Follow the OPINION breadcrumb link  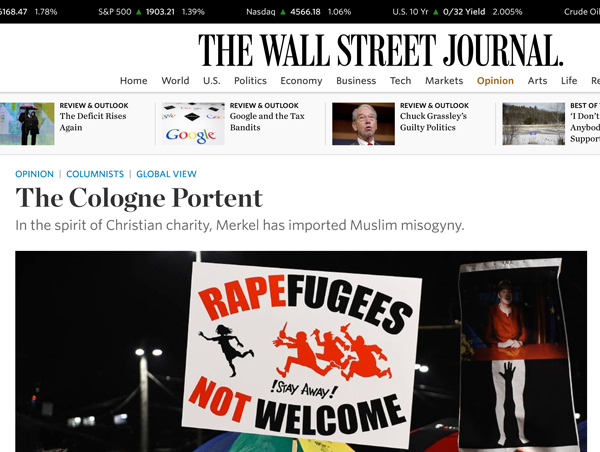tap(34, 174)
